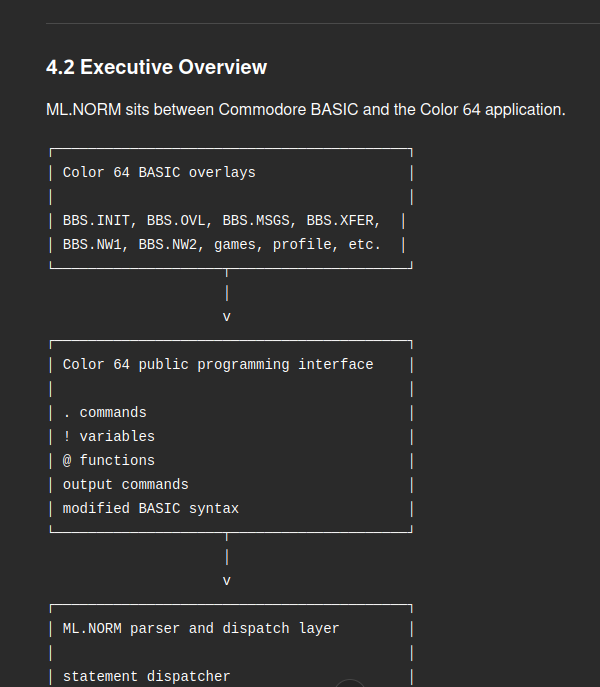Screen dimensions: 600x687
Task: Click the ML.NORM intro paragraph text
Action: 305,110
